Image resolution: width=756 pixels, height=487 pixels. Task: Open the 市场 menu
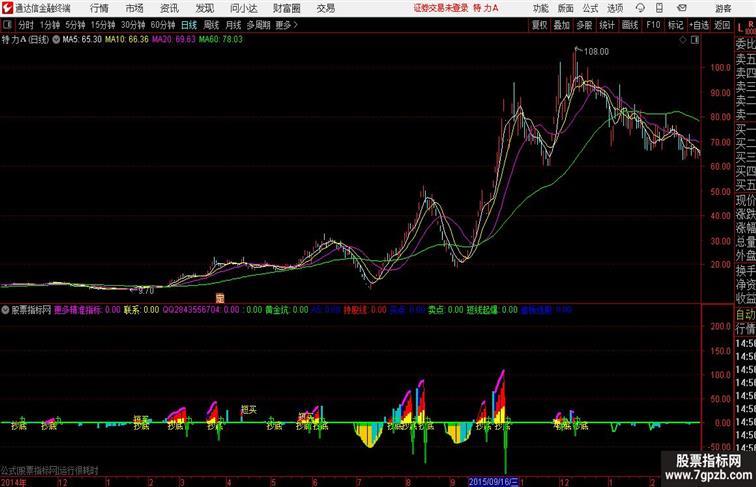[135, 8]
